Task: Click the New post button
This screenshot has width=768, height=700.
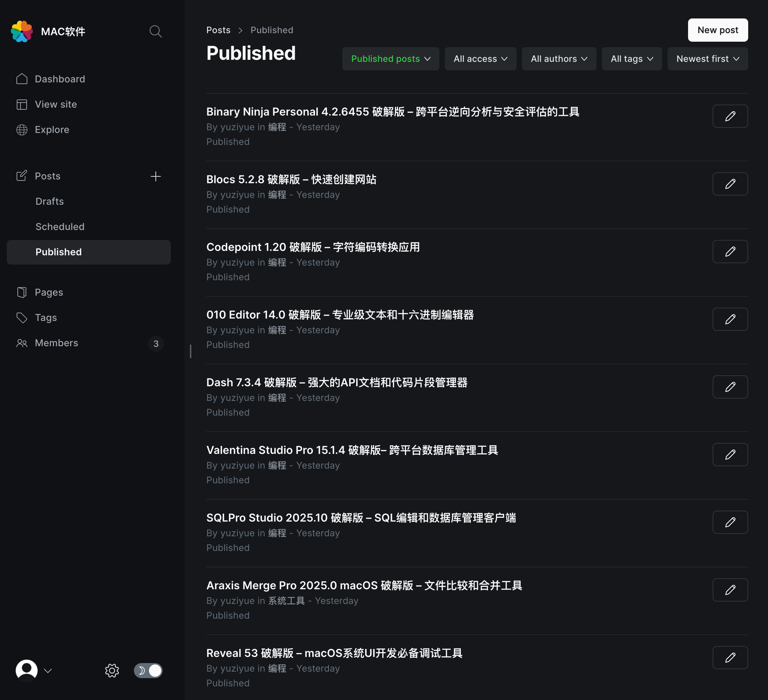Action: (x=717, y=30)
